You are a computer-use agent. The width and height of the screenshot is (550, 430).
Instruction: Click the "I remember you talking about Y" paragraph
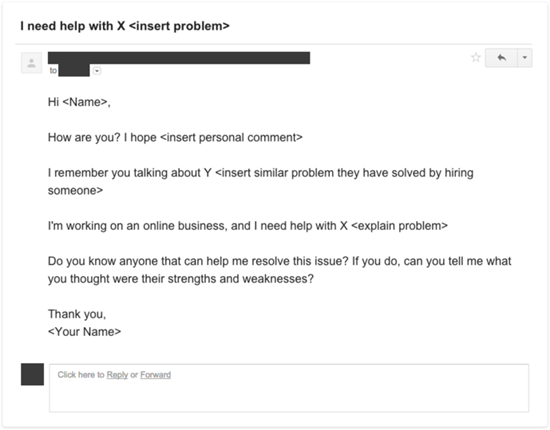click(261, 181)
